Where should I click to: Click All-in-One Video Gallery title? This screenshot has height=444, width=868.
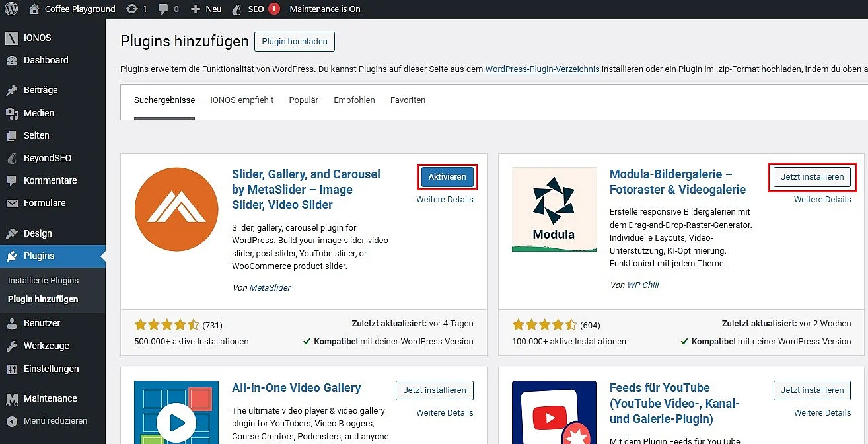297,388
